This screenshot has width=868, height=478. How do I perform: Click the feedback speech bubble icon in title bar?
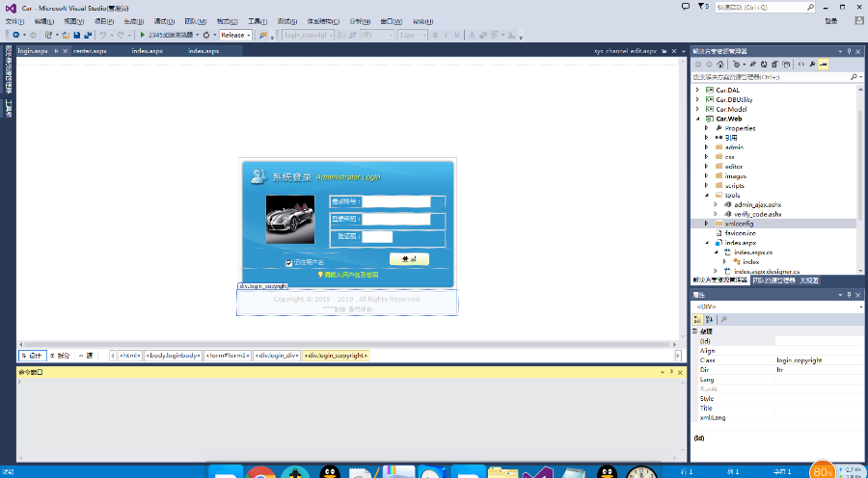click(x=686, y=7)
